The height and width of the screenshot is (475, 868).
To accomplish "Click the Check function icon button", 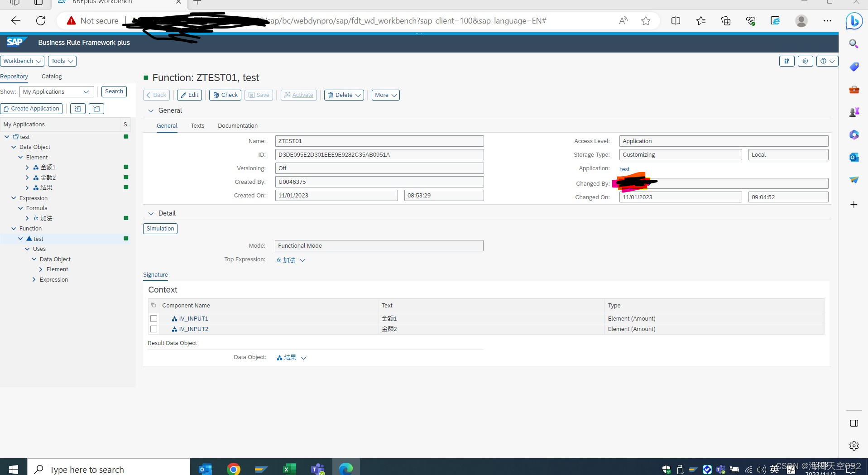I will pos(225,95).
